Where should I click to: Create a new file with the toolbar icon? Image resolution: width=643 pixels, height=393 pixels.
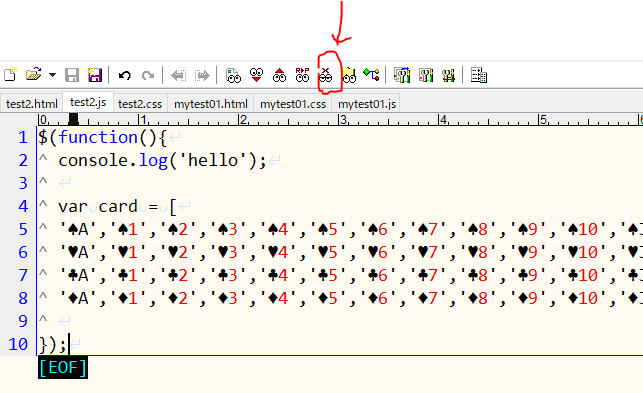(10, 75)
